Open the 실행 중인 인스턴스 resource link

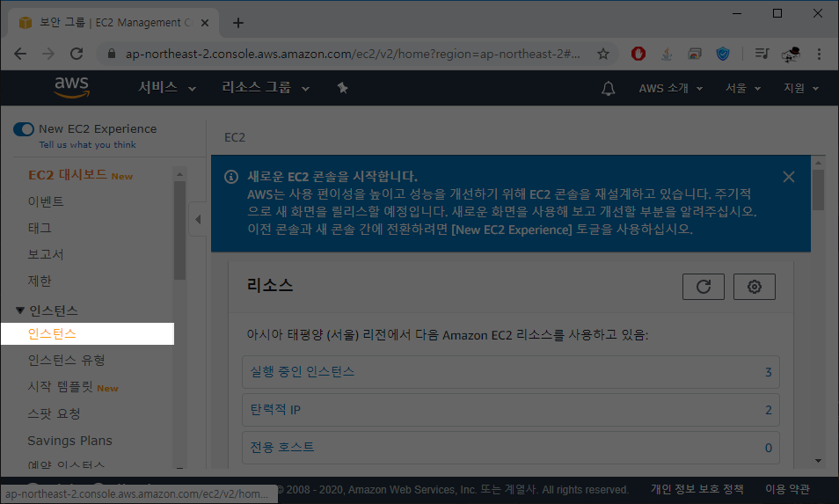coord(303,372)
